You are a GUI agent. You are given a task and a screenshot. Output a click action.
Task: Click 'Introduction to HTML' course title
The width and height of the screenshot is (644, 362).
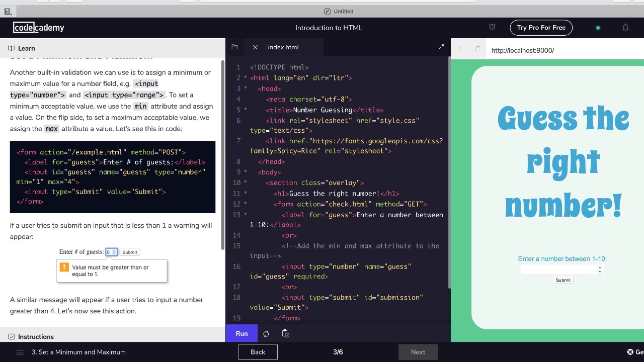click(x=329, y=28)
